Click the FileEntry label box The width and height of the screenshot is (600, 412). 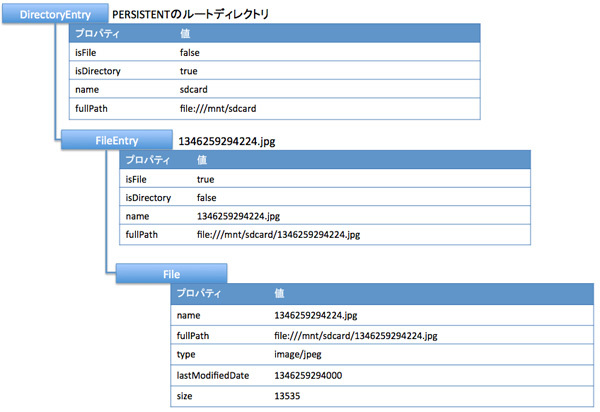[117, 140]
